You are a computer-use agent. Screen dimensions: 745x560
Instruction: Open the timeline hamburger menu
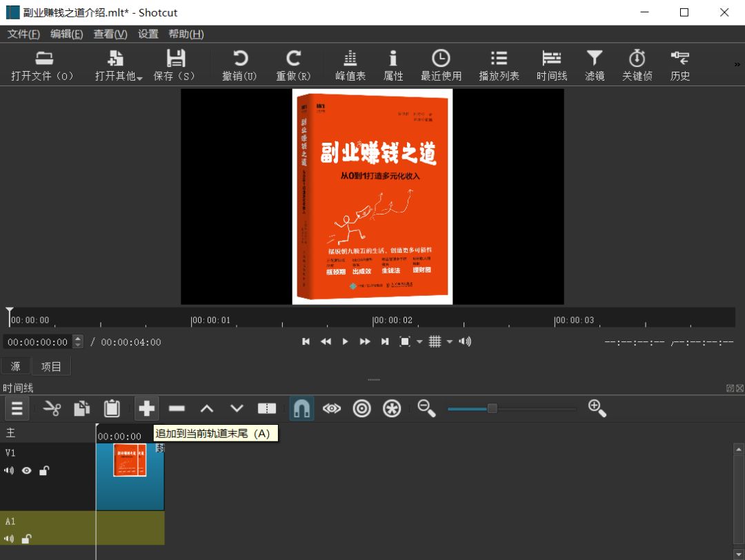point(17,408)
